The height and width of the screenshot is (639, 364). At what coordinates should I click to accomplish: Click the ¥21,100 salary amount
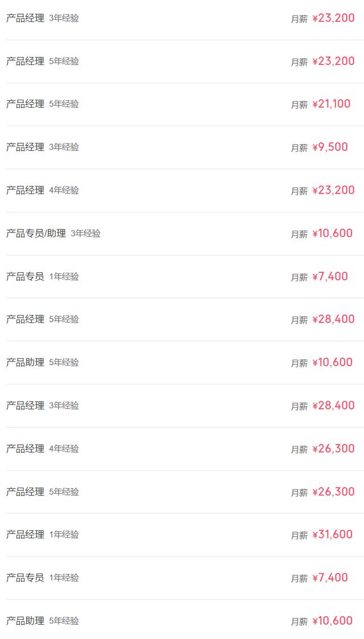click(x=332, y=104)
